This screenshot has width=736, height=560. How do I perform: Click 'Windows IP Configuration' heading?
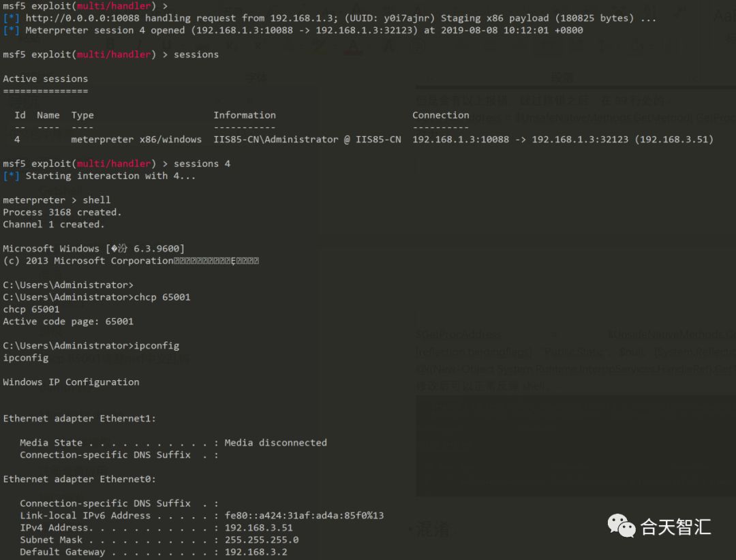[x=71, y=382]
